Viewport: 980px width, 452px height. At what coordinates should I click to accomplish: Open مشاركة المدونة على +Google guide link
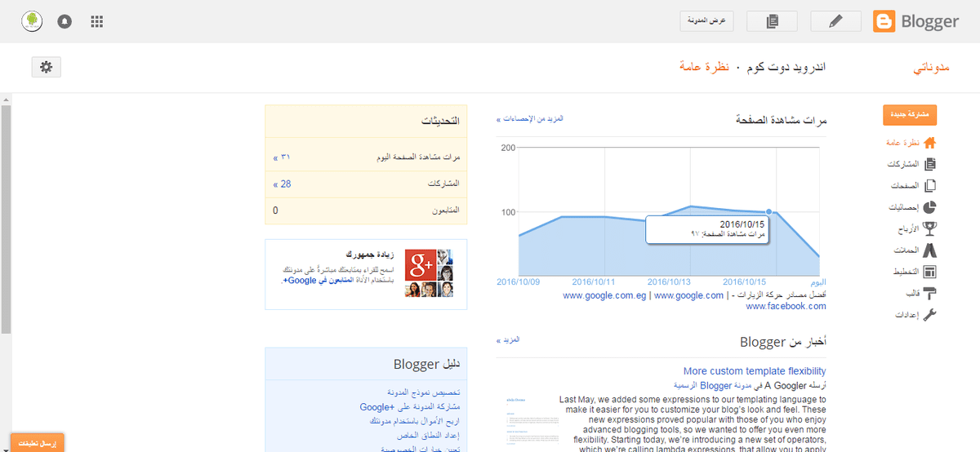[x=410, y=406]
